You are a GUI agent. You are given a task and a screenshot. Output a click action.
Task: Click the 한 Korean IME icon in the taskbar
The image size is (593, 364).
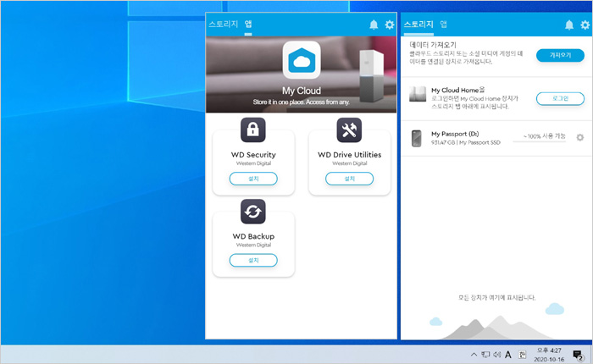(x=522, y=355)
